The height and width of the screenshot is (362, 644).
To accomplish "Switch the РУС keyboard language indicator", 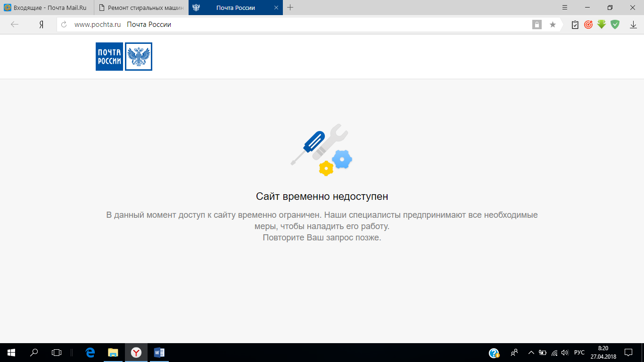I will 579,353.
